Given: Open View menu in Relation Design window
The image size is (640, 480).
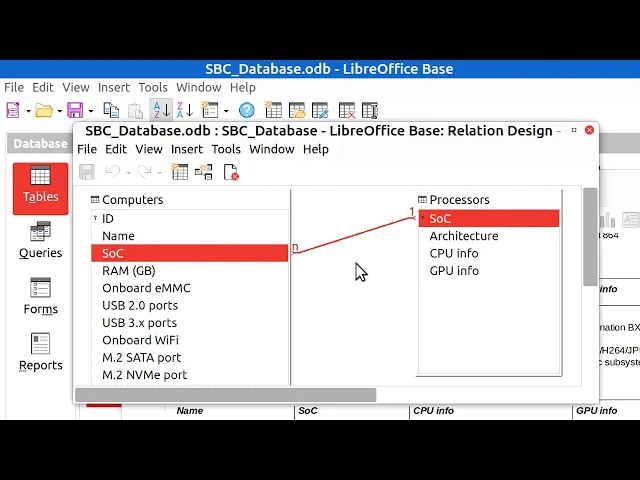Looking at the screenshot, I should [149, 149].
